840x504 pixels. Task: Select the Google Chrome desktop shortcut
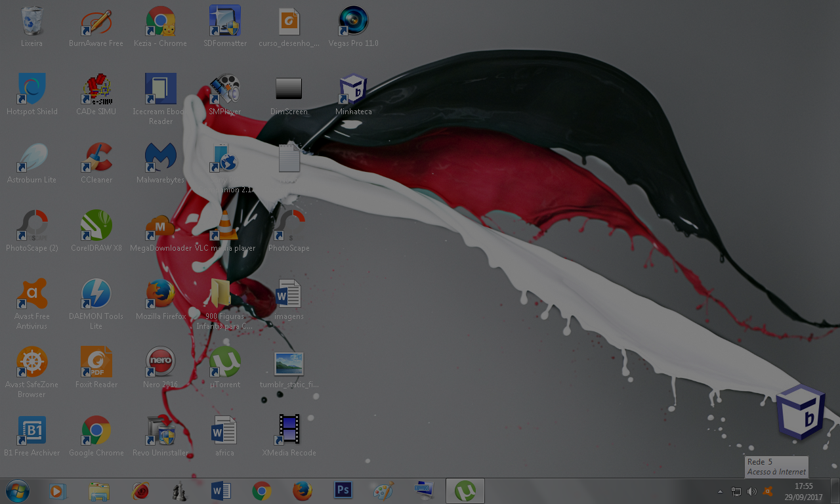(x=96, y=436)
